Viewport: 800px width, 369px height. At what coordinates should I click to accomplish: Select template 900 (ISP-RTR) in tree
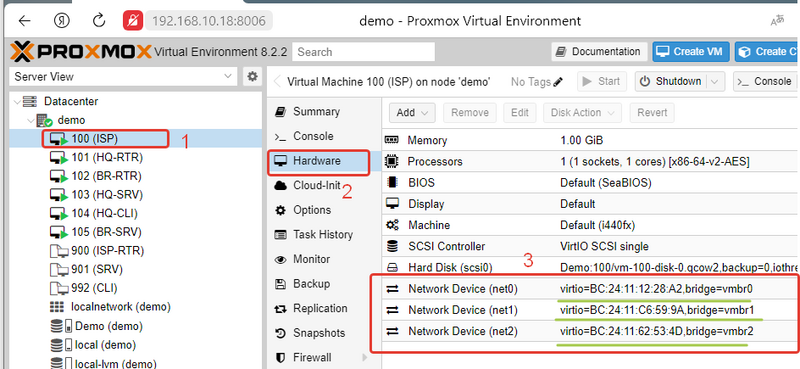pos(136,251)
